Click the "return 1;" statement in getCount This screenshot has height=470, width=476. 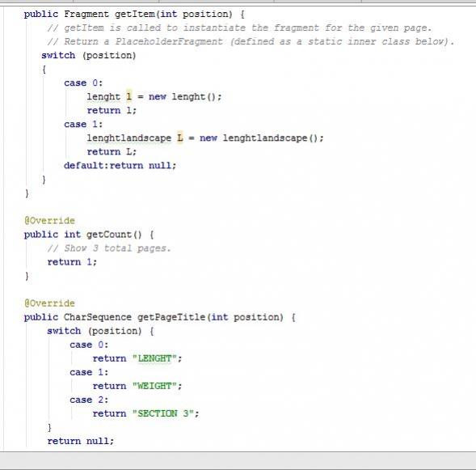coord(72,262)
